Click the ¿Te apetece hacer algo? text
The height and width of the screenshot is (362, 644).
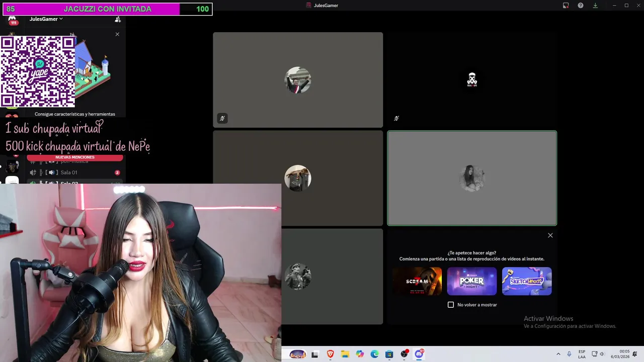tap(472, 253)
